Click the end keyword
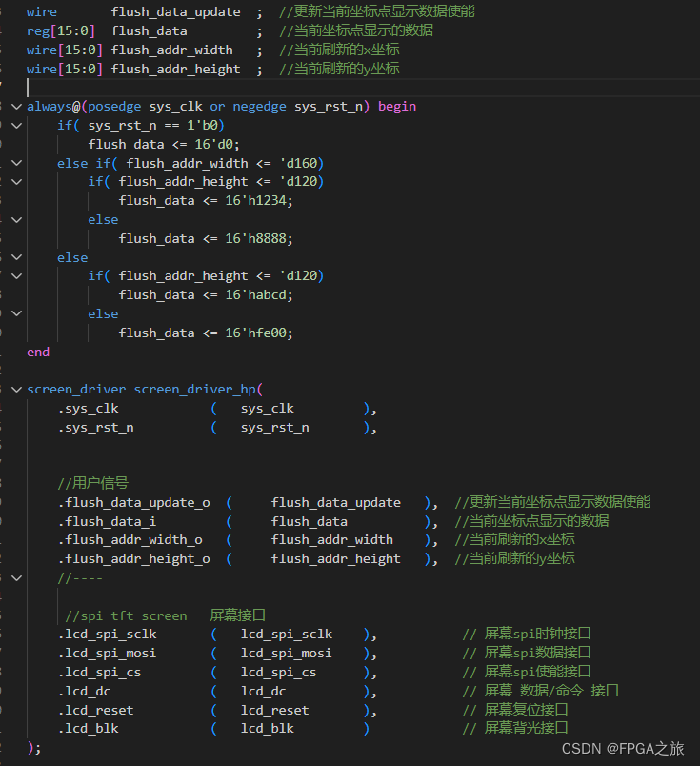 [38, 353]
